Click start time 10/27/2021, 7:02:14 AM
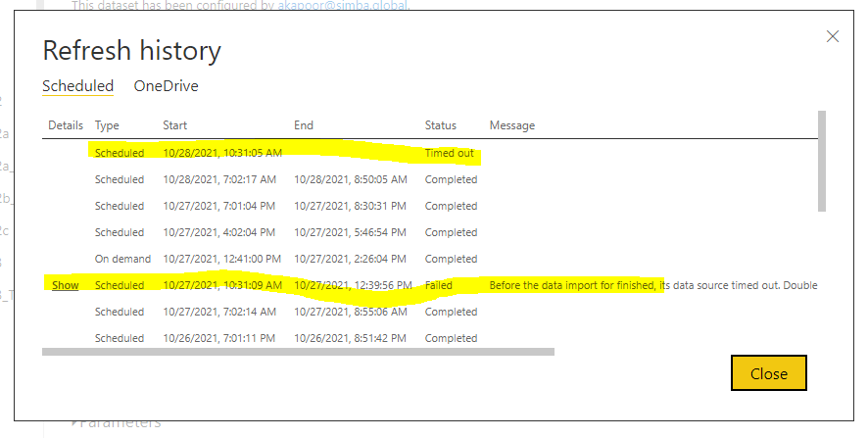This screenshot has height=438, width=868. 219,312
